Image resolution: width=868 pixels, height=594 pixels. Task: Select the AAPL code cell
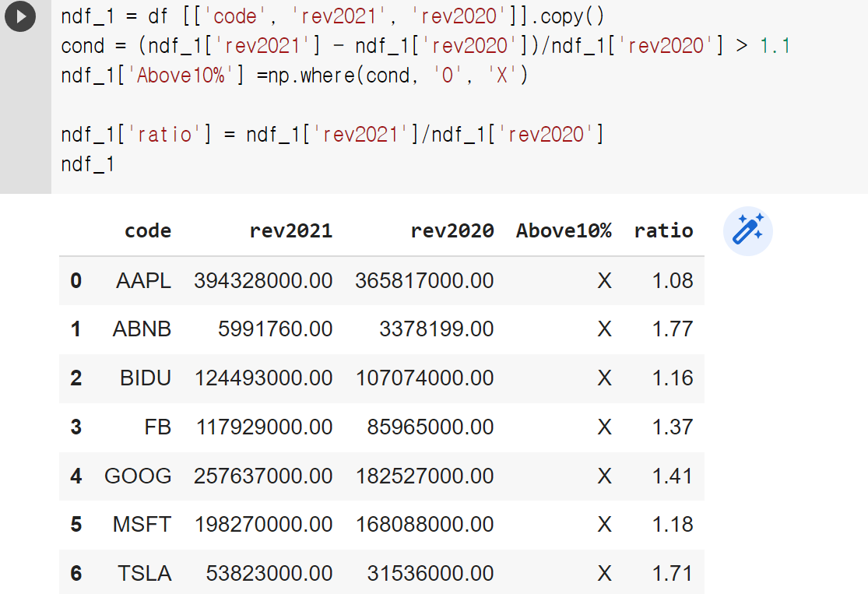[143, 281]
